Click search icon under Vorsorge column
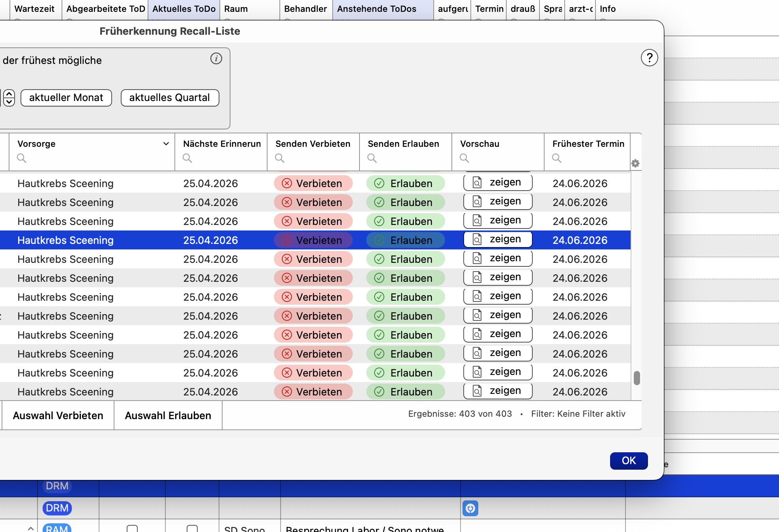 coord(22,158)
